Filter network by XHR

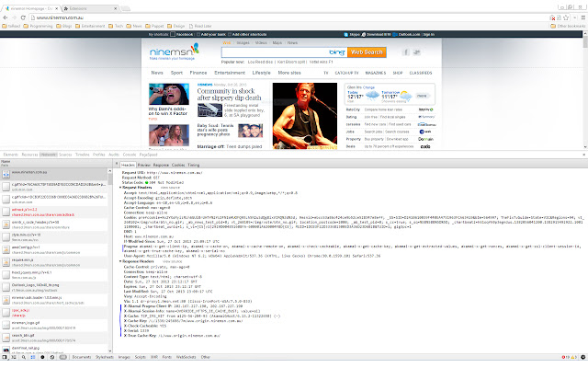(x=154, y=357)
